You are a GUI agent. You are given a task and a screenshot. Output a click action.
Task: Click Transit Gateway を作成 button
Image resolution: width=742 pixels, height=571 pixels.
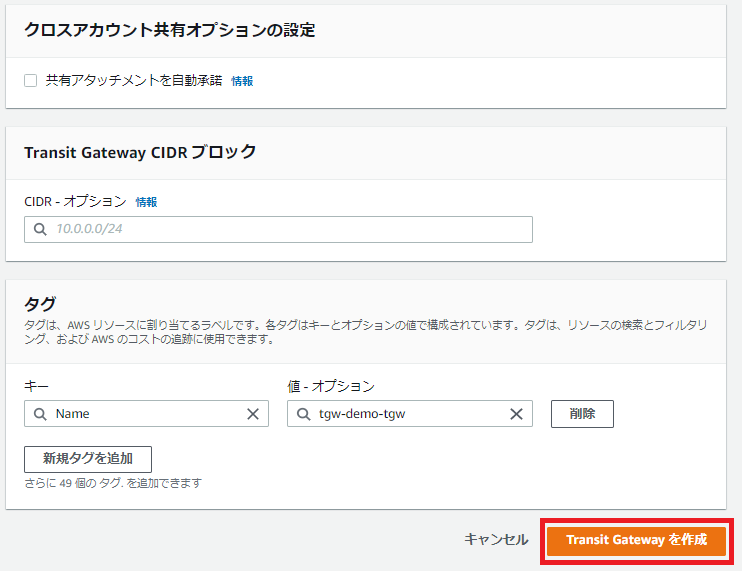tap(636, 540)
